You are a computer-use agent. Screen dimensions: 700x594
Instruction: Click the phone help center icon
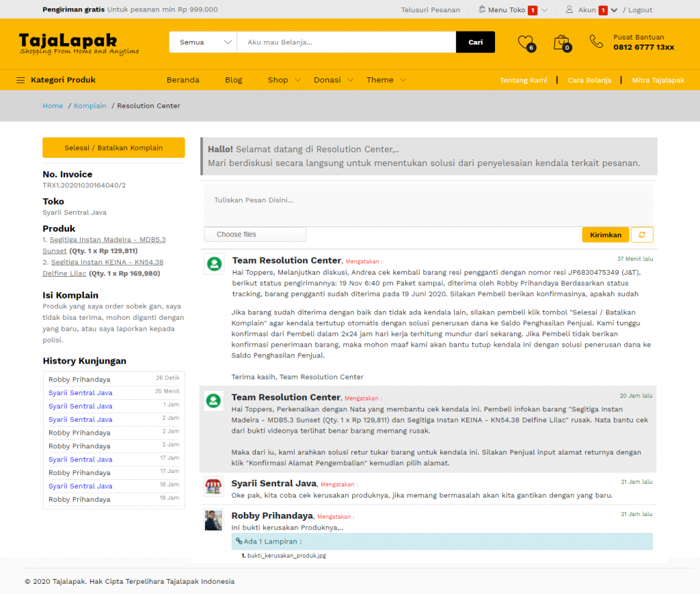(x=596, y=42)
